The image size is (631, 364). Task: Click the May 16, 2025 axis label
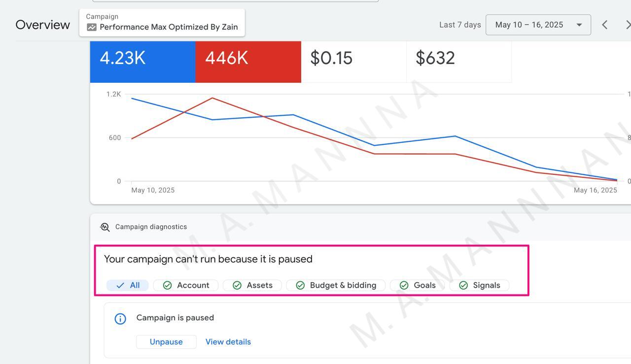[x=596, y=190]
